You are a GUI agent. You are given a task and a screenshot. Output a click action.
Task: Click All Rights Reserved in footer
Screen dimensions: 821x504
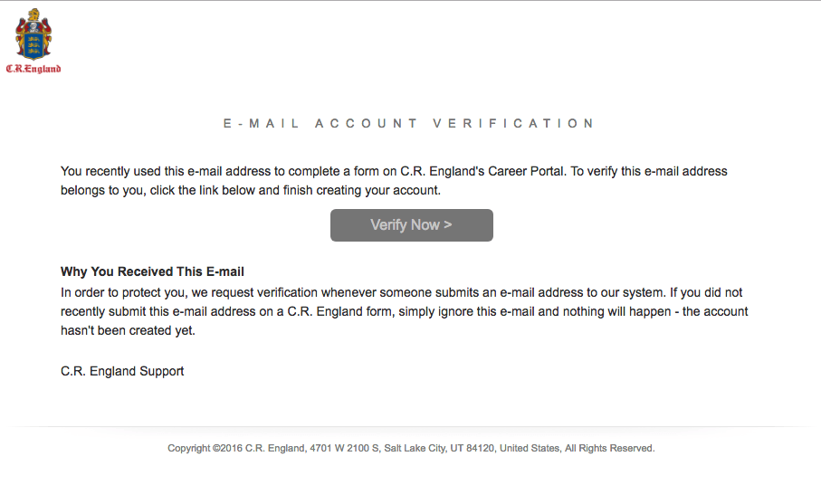pos(609,448)
